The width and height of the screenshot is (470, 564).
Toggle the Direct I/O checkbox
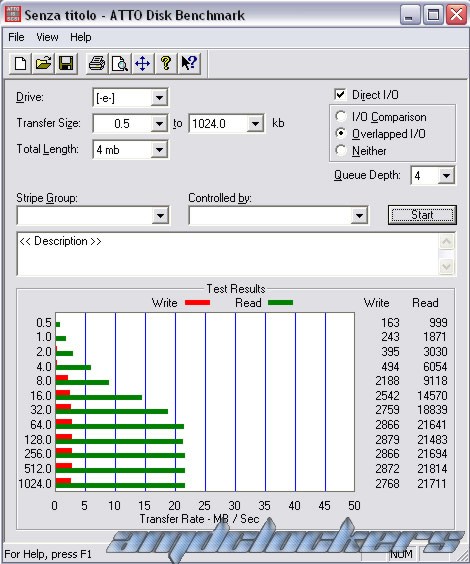pyautogui.click(x=340, y=95)
